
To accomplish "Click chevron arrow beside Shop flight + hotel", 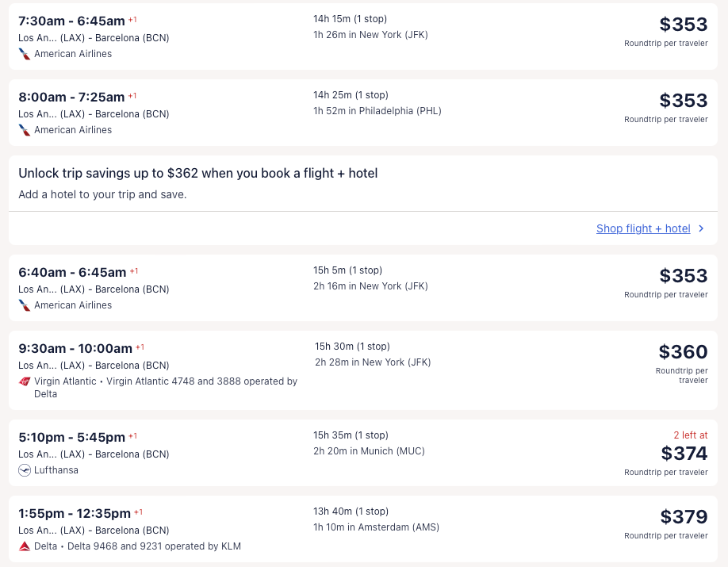I will pos(701,228).
